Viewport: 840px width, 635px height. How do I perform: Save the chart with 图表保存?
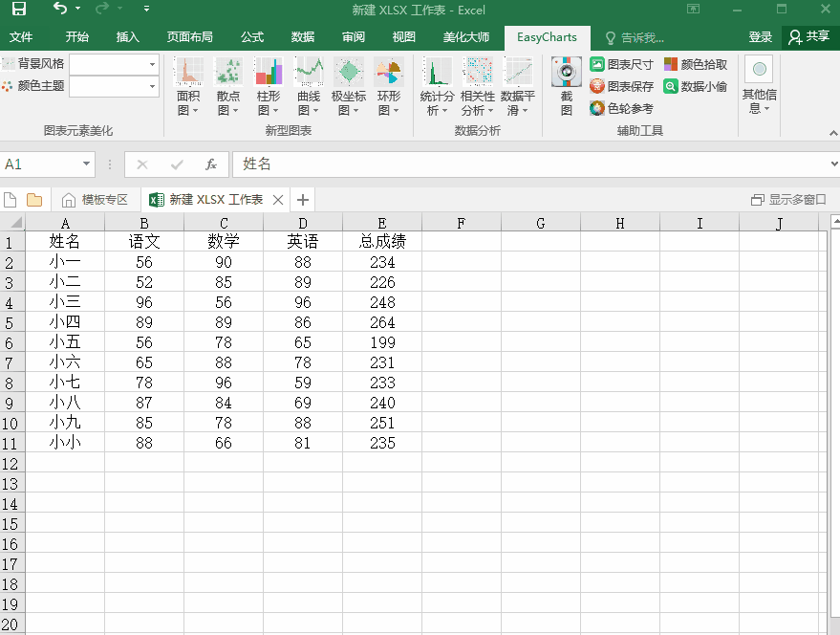[622, 86]
